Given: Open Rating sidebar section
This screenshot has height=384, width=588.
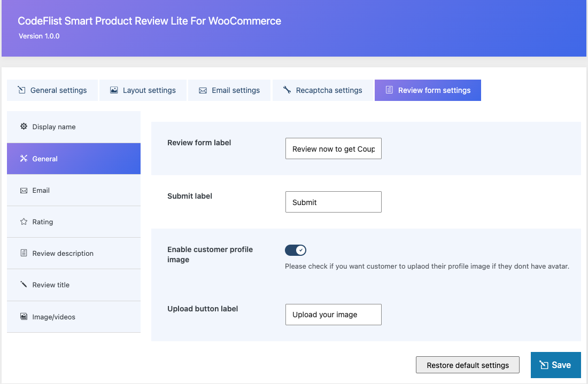Looking at the screenshot, I should pos(74,222).
